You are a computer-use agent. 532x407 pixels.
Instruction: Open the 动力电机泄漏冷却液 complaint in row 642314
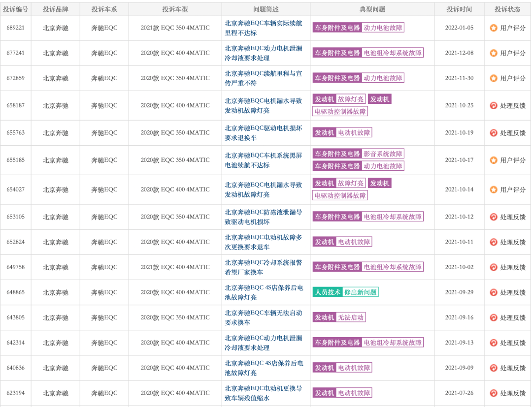pos(263,343)
